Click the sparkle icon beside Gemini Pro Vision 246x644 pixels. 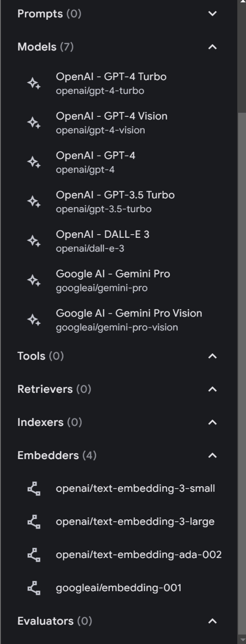tap(34, 321)
